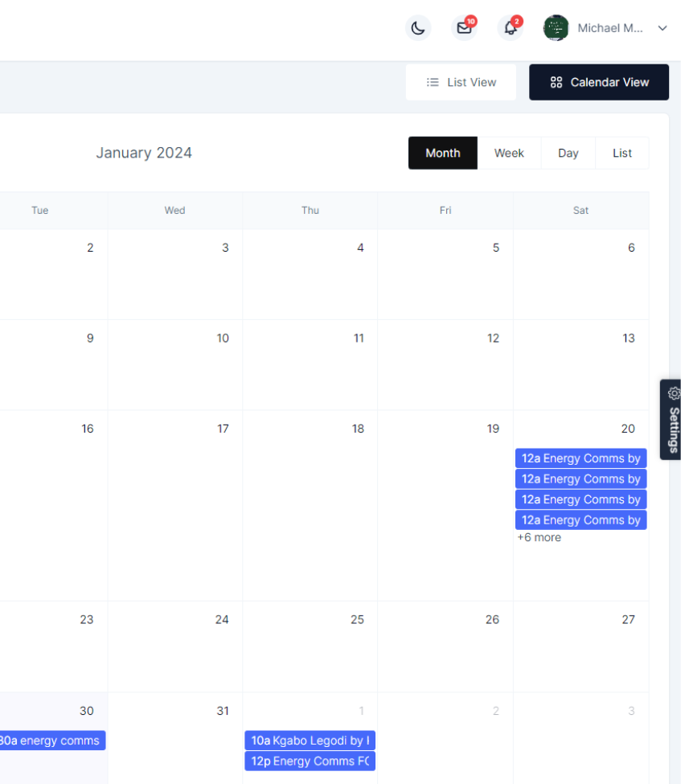
Task: Toggle dark mode with the moon icon
Action: (x=417, y=28)
